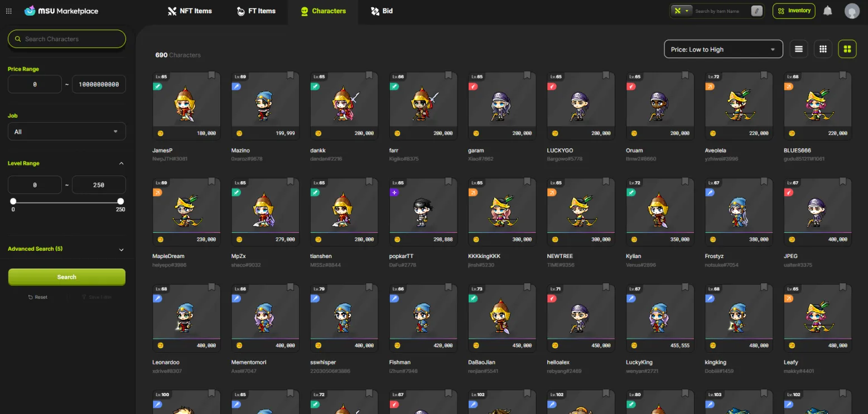The image size is (868, 414).
Task: Click the maximum level field showing 250
Action: pos(99,185)
